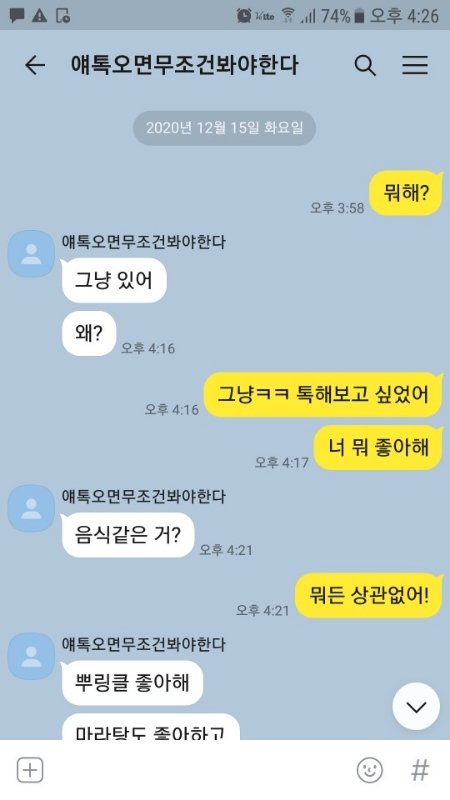This screenshot has height=800, width=450.
Task: Select the 2020년 12월 15일 date label
Action: [x=224, y=128]
